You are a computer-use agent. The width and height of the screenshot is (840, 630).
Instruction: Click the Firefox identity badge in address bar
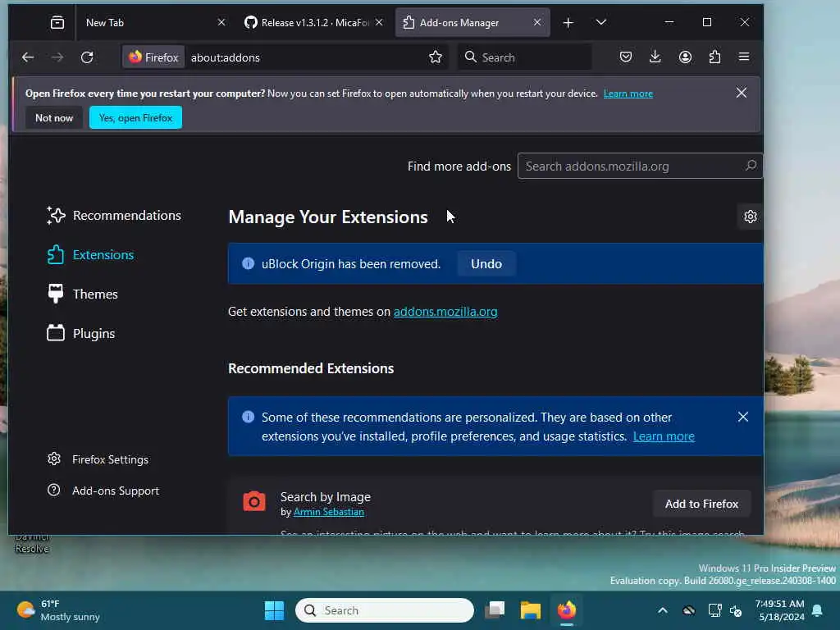153,57
